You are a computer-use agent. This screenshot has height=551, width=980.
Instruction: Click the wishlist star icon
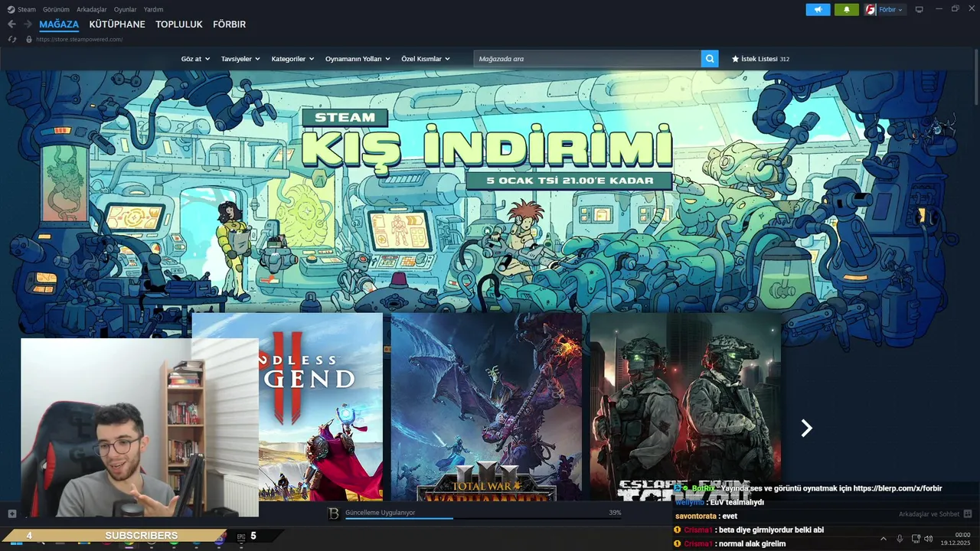(x=735, y=59)
